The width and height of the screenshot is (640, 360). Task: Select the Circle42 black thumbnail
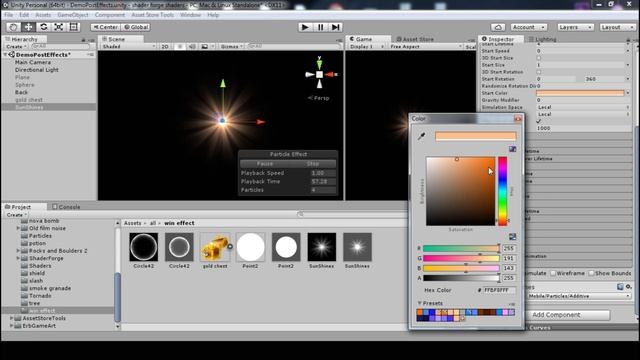(x=143, y=247)
